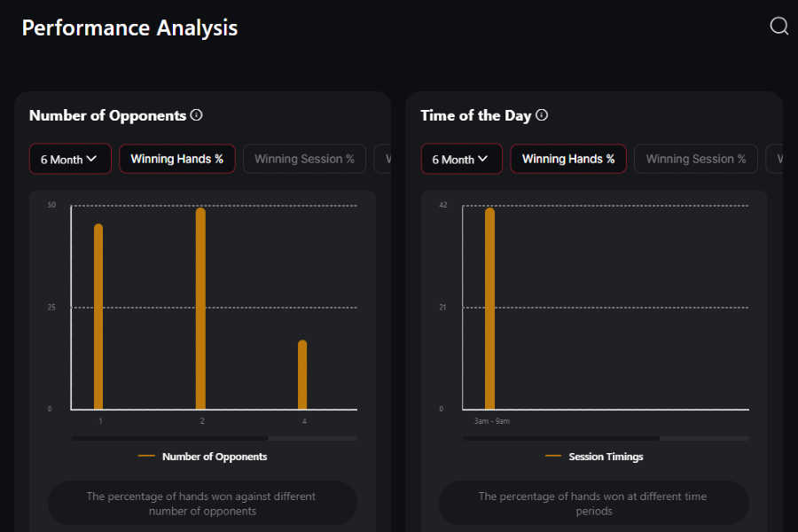
Task: Switch to Winning Session % in Time card
Action: coord(696,160)
